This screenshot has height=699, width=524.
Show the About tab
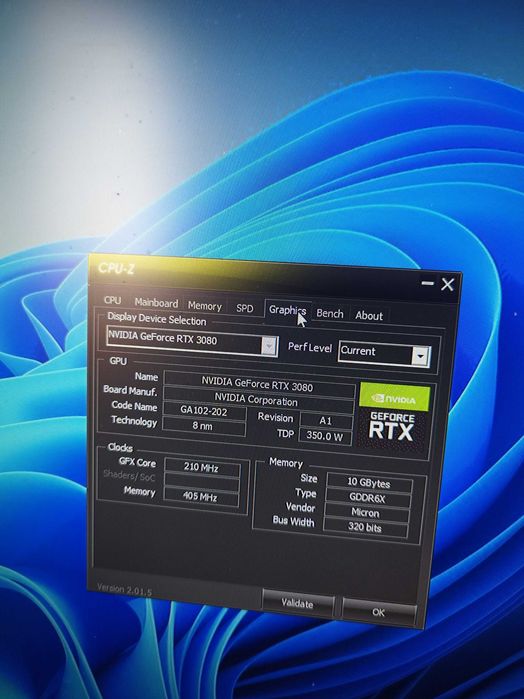pyautogui.click(x=369, y=316)
